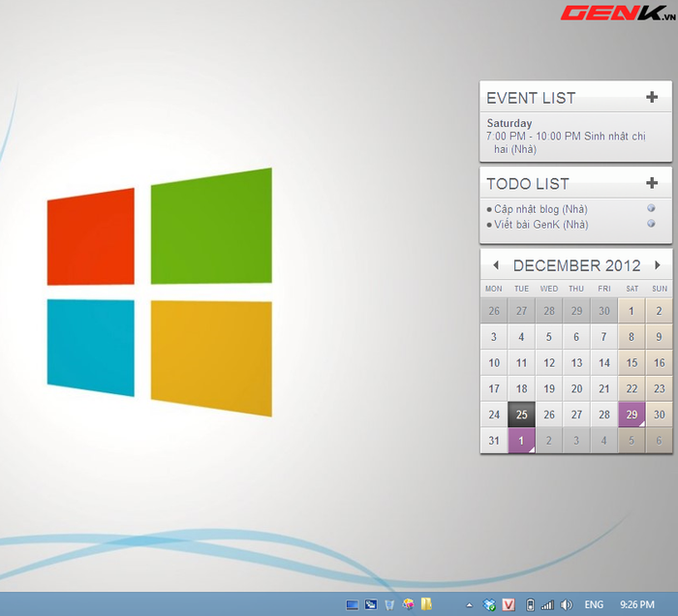Viewport: 678px width, 616px height.
Task: Open the yellow folder taskbar icon
Action: (426, 604)
